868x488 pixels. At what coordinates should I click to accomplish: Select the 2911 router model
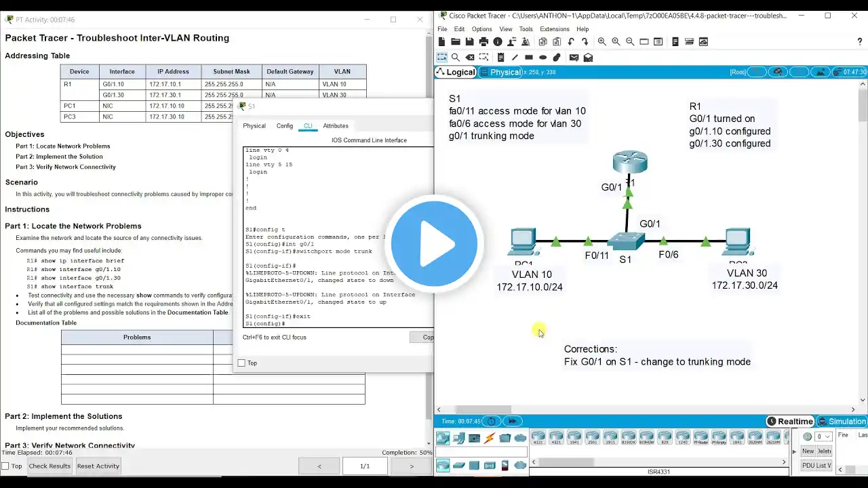click(x=610, y=438)
